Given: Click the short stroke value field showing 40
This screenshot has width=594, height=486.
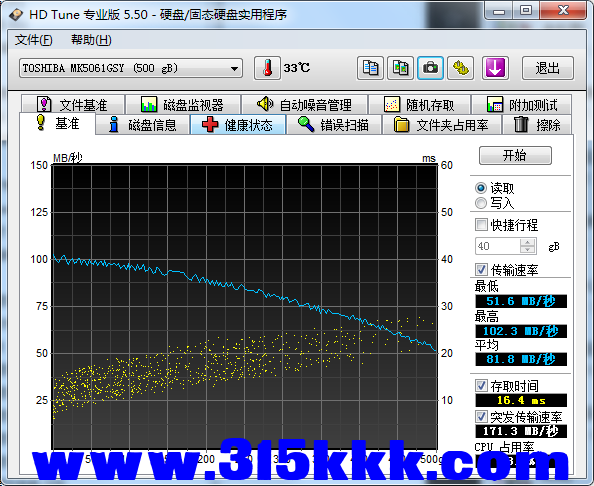Looking at the screenshot, I should tap(498, 246).
